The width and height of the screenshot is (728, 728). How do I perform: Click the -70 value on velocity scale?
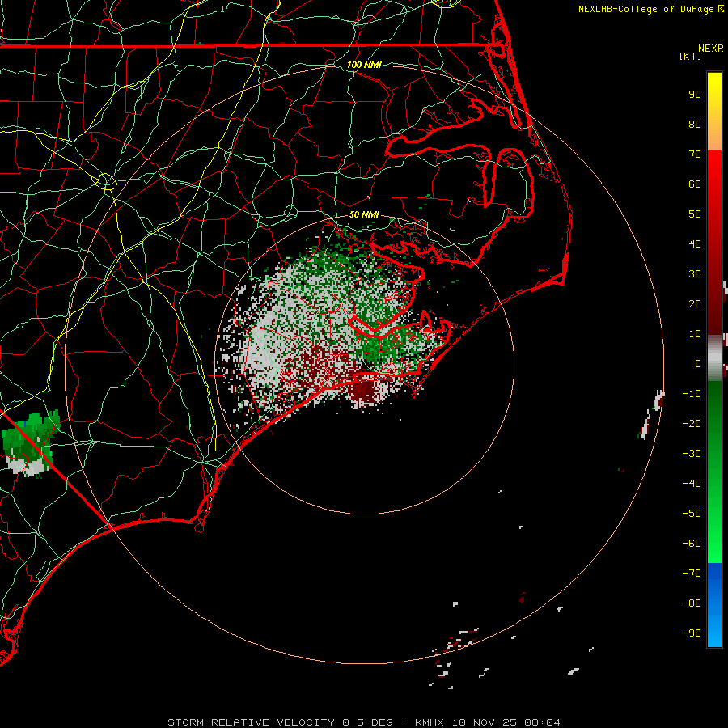[692, 573]
